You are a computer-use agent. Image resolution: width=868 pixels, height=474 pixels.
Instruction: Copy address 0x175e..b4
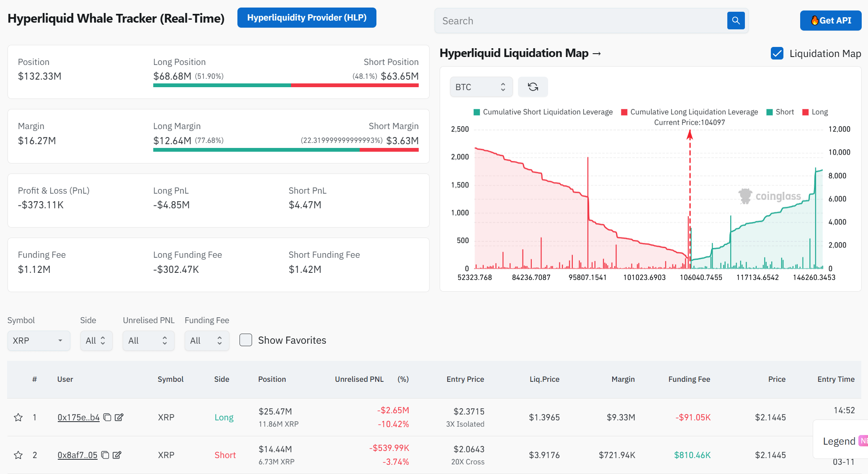(107, 417)
